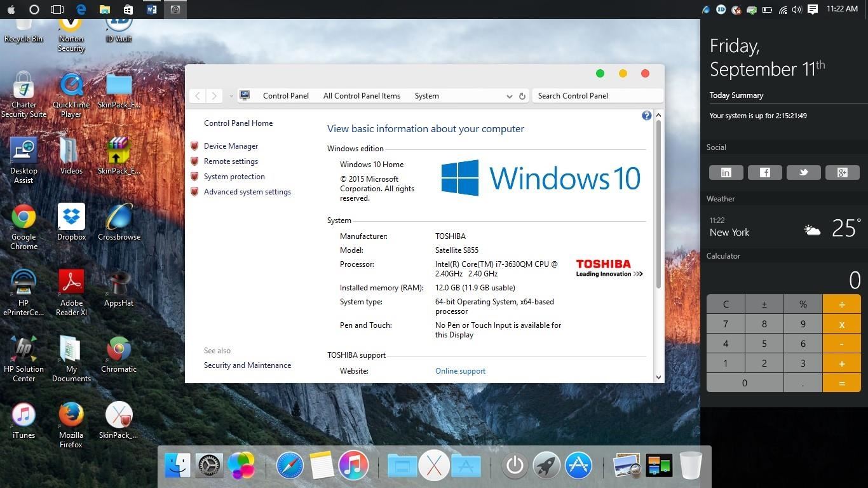The height and width of the screenshot is (488, 868).
Task: Open the App Store dock icon
Action: (x=578, y=466)
